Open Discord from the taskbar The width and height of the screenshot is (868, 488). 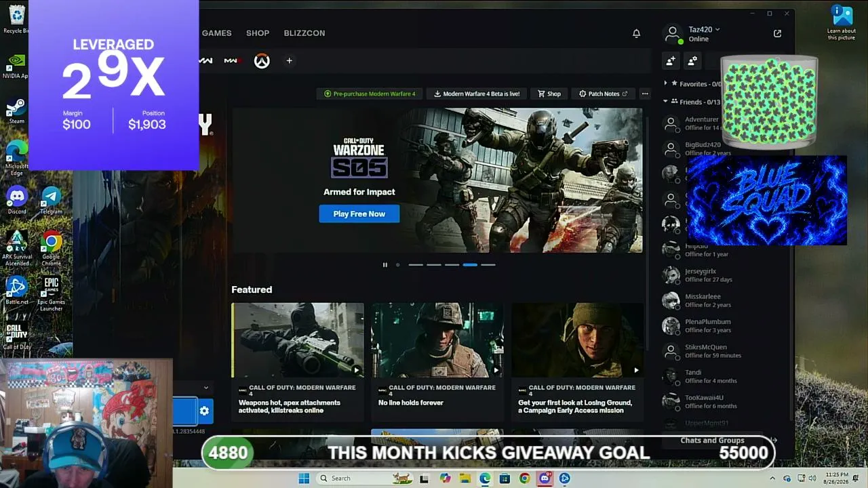pyautogui.click(x=544, y=479)
